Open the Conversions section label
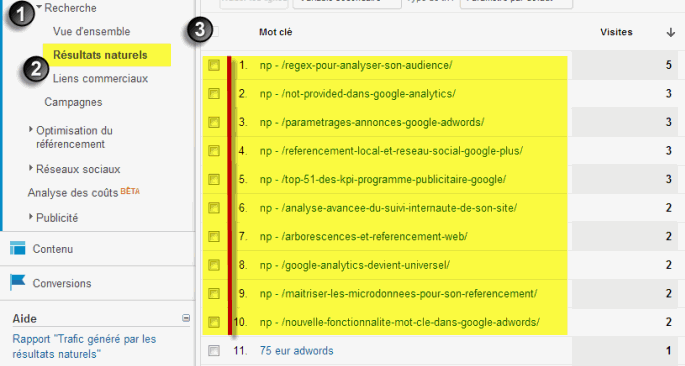The image size is (685, 366). pyautogui.click(x=62, y=283)
